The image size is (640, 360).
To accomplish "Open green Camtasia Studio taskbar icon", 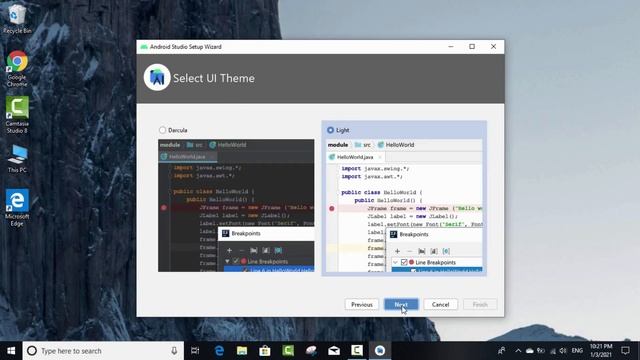I will [288, 351].
